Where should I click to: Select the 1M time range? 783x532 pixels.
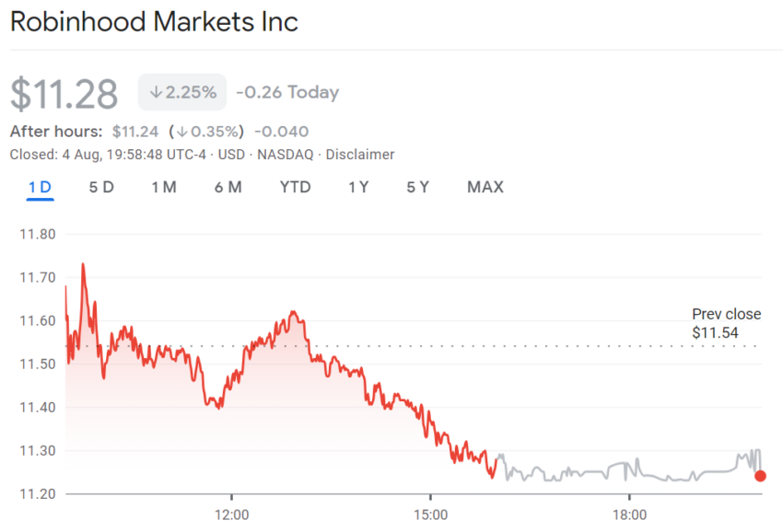click(164, 187)
